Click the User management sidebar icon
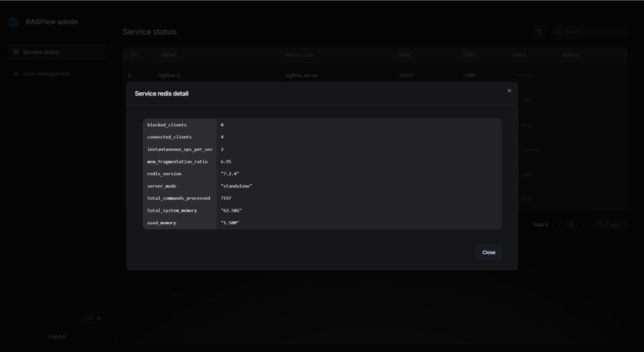The height and width of the screenshot is (352, 644). [x=17, y=74]
